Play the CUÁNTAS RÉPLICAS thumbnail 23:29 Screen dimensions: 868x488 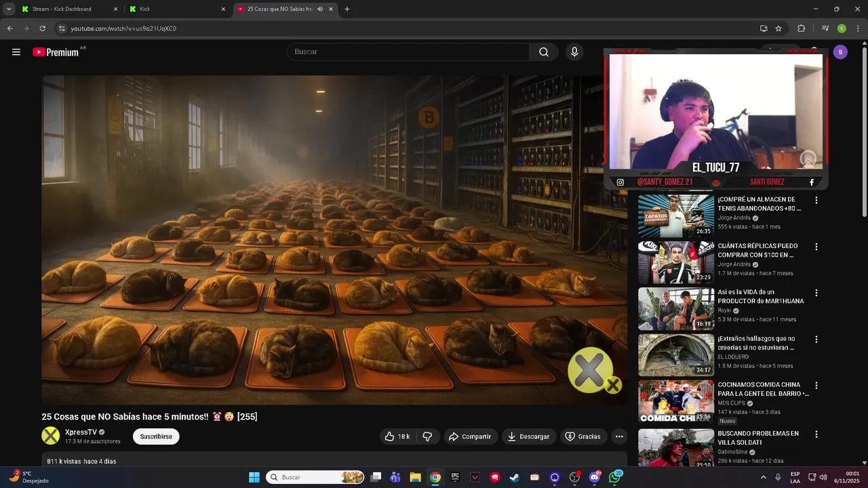(x=676, y=262)
